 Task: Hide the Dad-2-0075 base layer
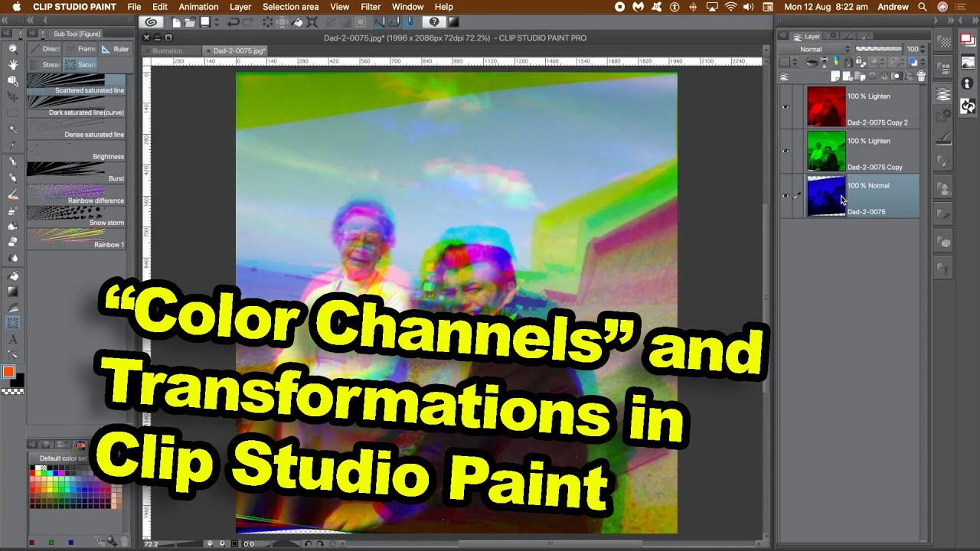tap(786, 195)
